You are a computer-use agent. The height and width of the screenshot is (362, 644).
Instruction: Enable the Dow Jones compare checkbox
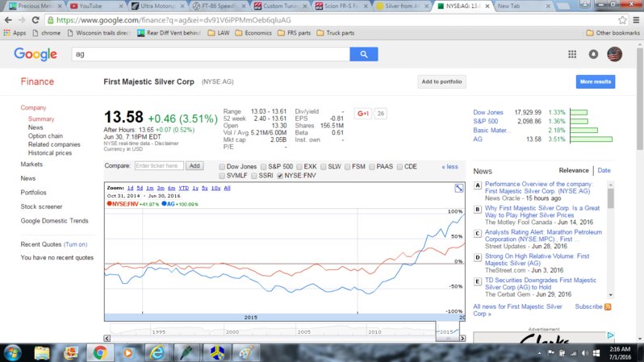tap(222, 167)
